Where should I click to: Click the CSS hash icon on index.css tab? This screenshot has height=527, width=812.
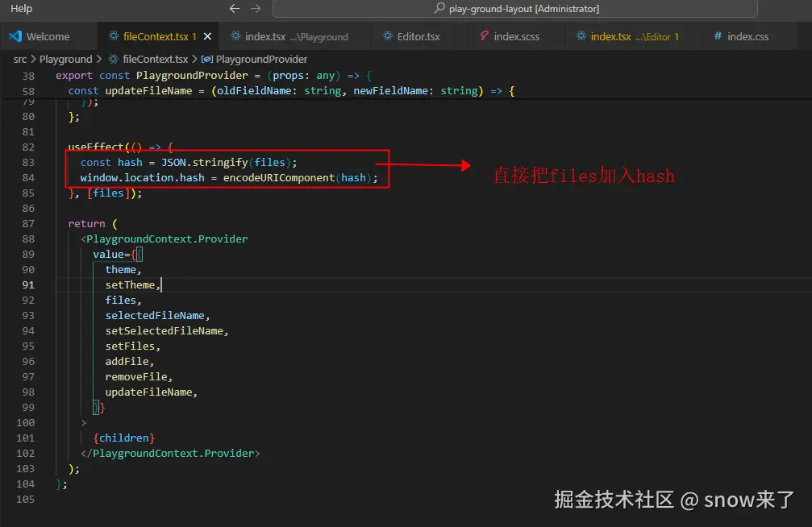(x=718, y=35)
